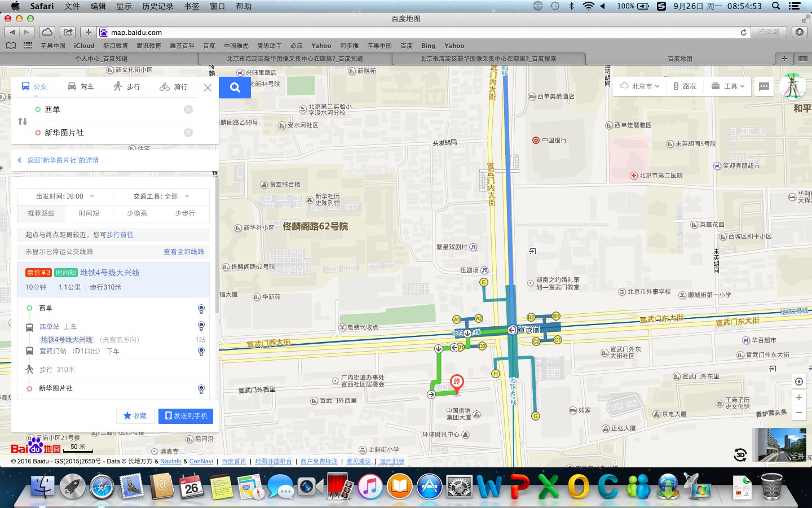This screenshot has width=812, height=508.
Task: Open the map feedback message icon
Action: coord(764,86)
